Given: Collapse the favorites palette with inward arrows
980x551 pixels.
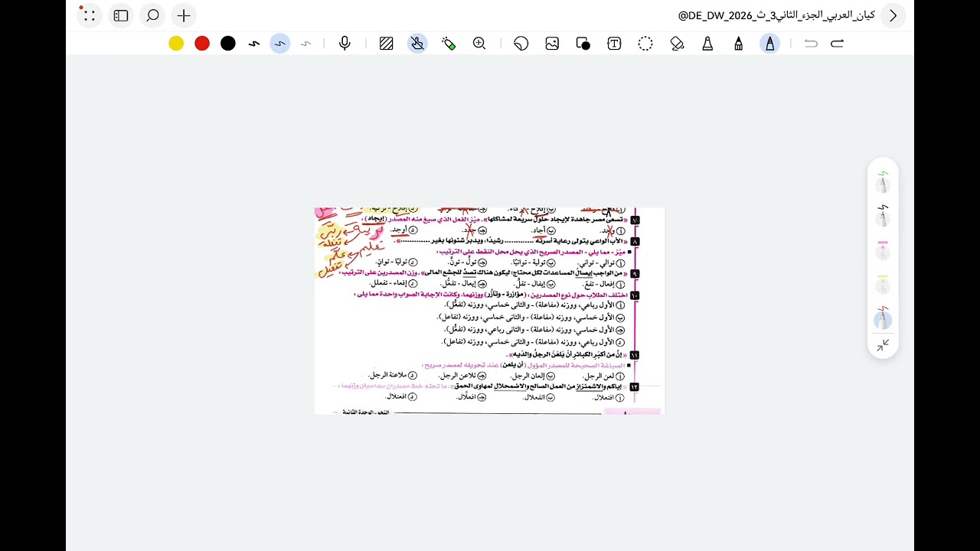Looking at the screenshot, I should click(883, 346).
